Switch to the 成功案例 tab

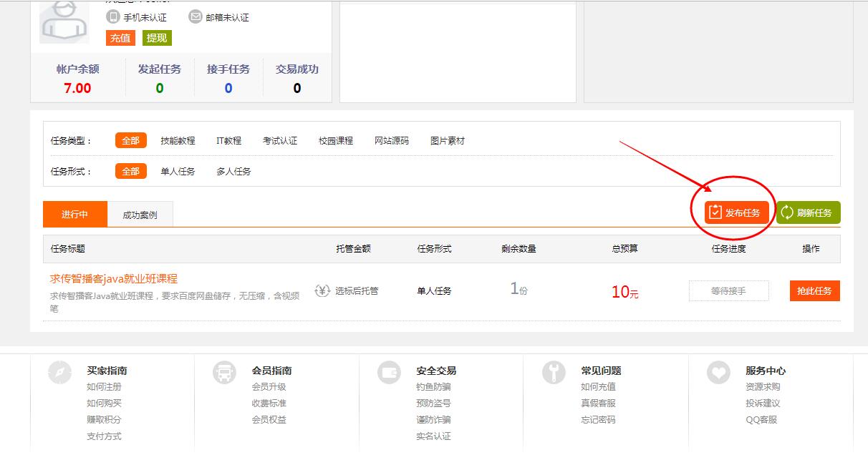tap(140, 215)
